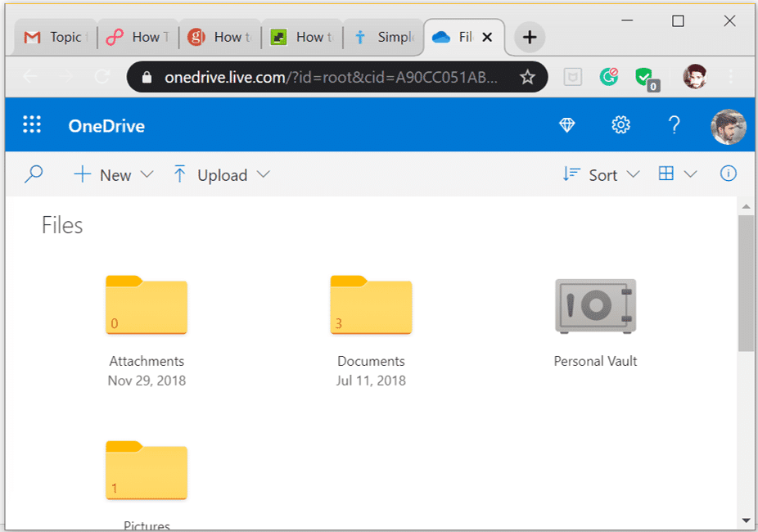
Task: Switch to the 'How t' tab with the red g icon
Action: pyautogui.click(x=220, y=37)
